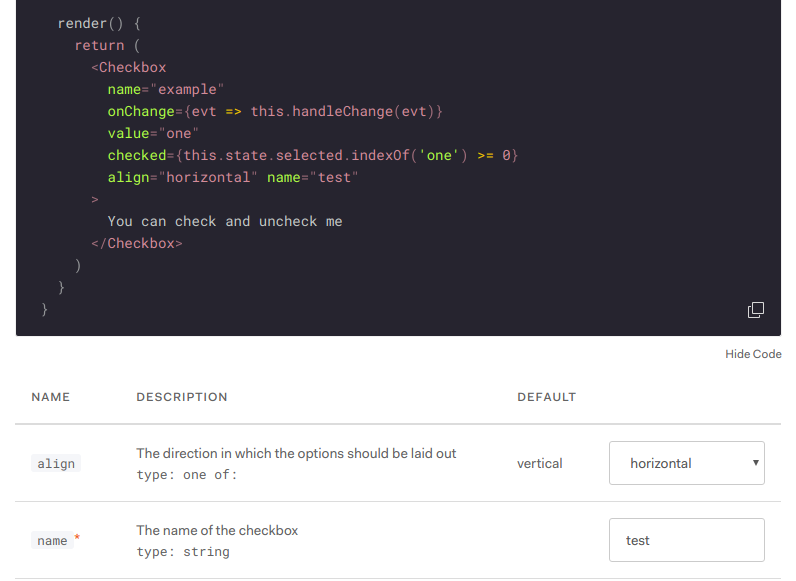Copy the code with the clipboard icon
This screenshot has width=796, height=581.
[755, 310]
